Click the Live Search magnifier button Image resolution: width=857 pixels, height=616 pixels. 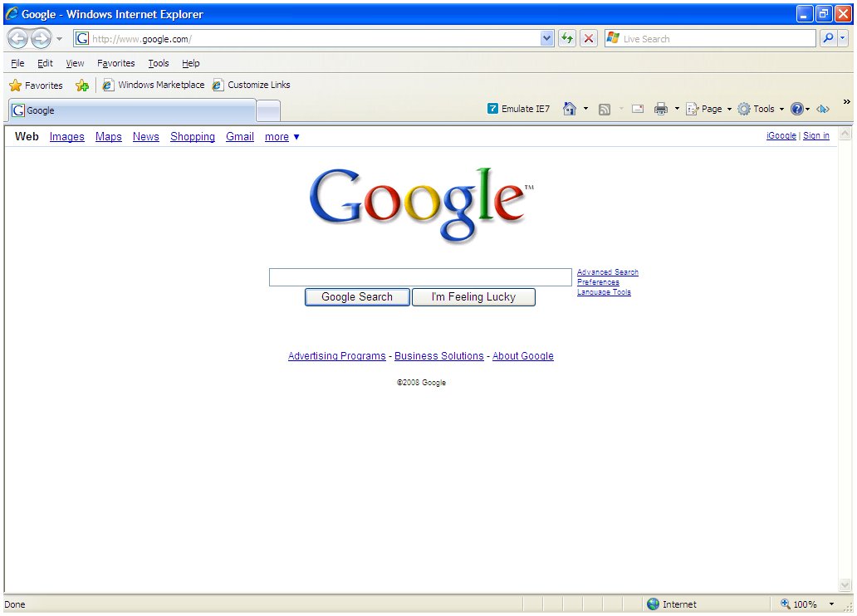(829, 38)
